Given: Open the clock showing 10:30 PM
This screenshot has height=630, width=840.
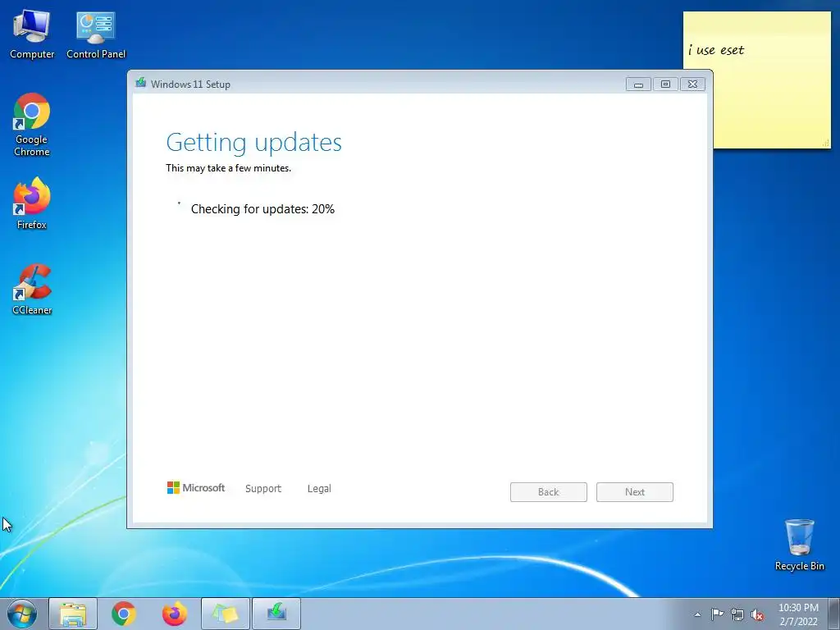Looking at the screenshot, I should 798,614.
